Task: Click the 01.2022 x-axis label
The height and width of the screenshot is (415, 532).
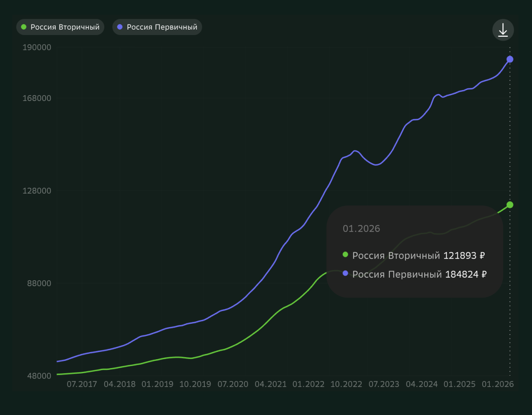Action: [x=308, y=384]
